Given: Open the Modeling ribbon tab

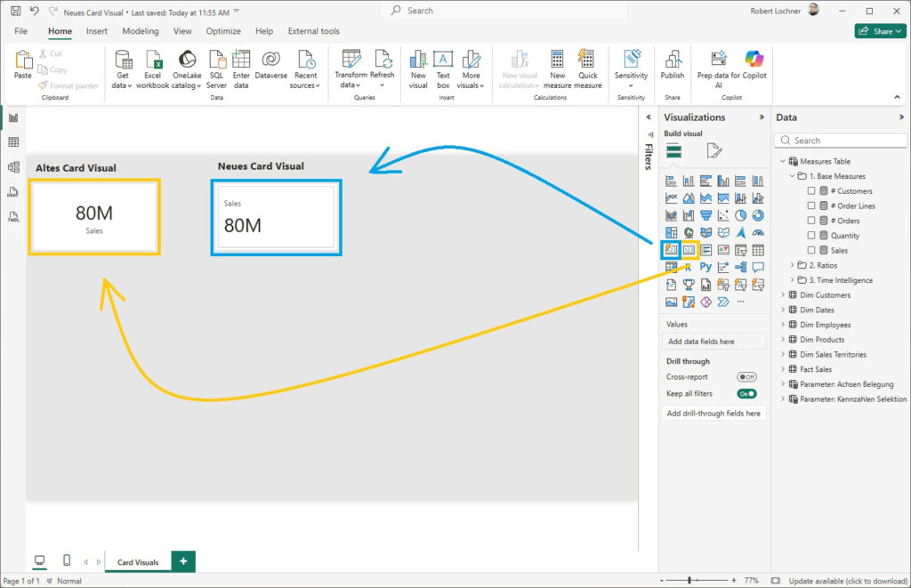Looking at the screenshot, I should (140, 31).
